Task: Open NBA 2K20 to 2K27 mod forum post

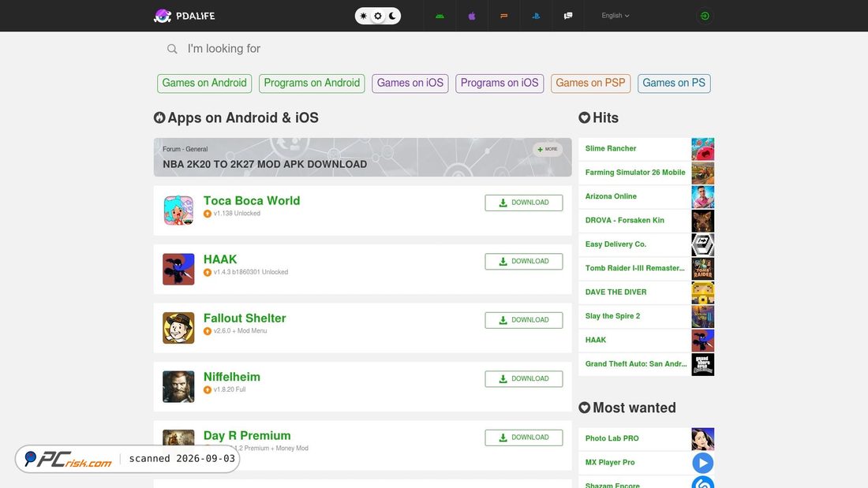Action: tap(264, 164)
